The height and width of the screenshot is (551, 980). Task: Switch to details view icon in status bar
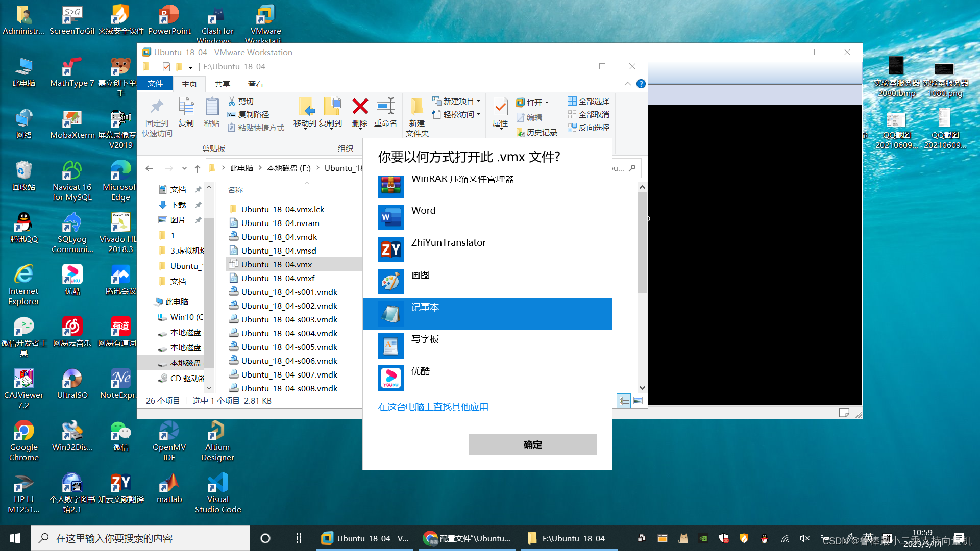click(624, 401)
